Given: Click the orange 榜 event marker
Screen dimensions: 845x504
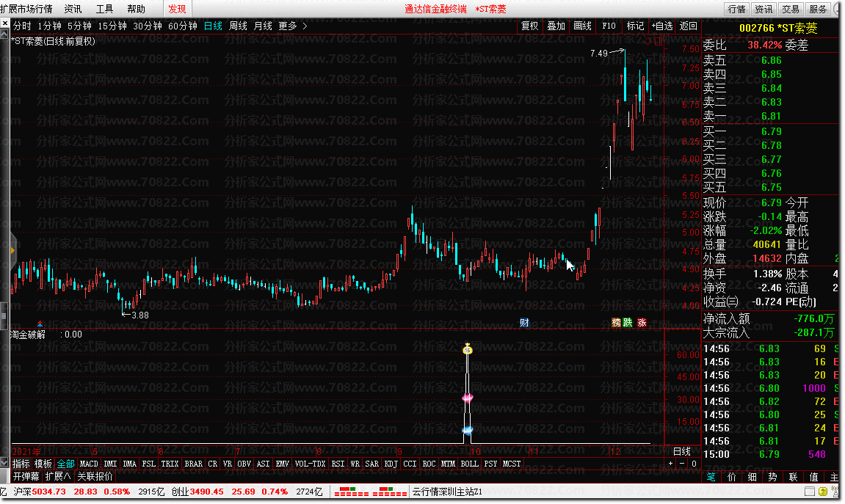Looking at the screenshot, I should [x=617, y=323].
